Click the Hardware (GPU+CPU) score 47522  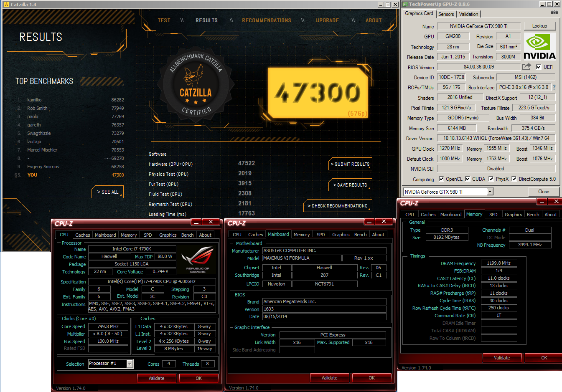(x=246, y=163)
